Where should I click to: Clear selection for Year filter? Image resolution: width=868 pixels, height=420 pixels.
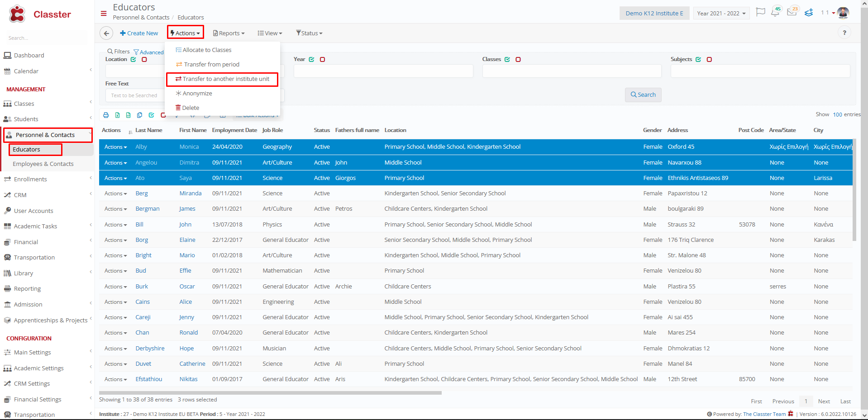[x=322, y=59]
